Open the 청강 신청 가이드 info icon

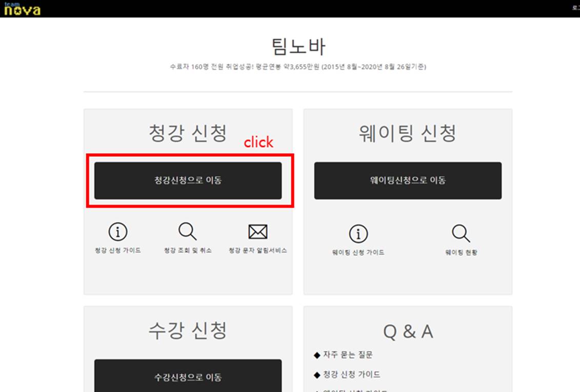[x=117, y=232]
